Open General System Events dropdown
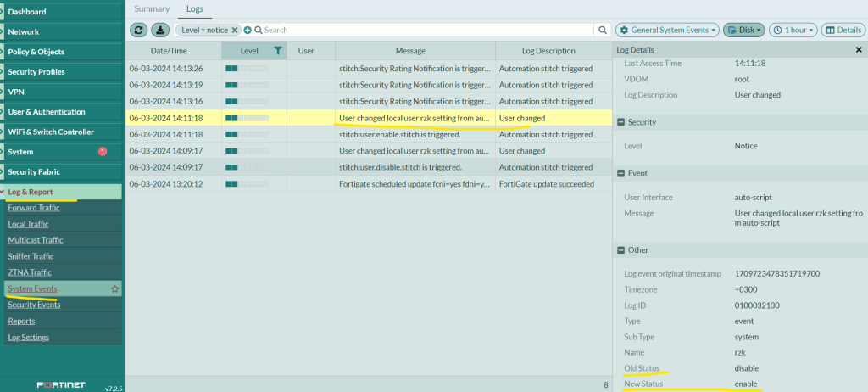 667,30
